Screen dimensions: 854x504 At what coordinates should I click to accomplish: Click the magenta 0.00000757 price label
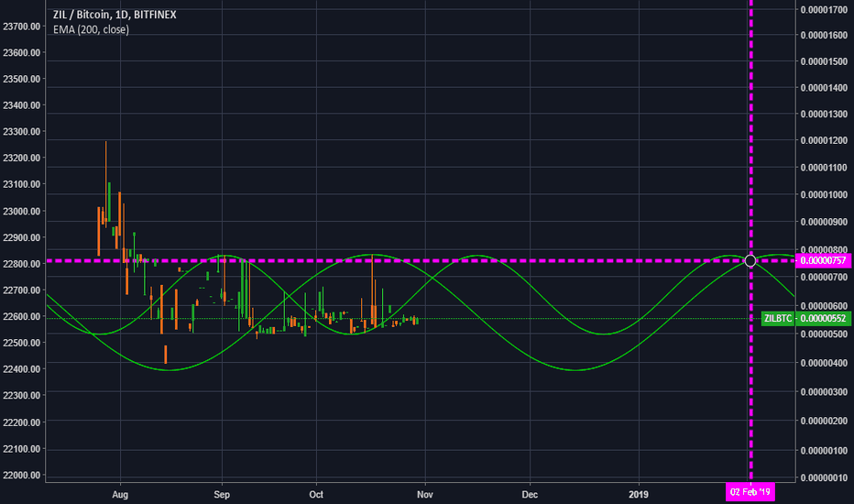coord(823,260)
